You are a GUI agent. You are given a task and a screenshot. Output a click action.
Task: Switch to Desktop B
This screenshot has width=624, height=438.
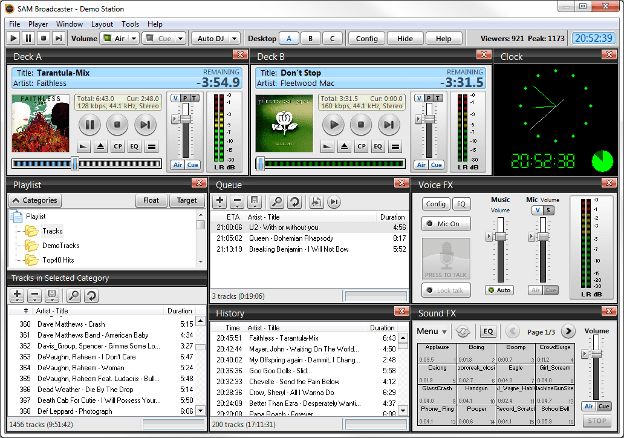click(310, 39)
